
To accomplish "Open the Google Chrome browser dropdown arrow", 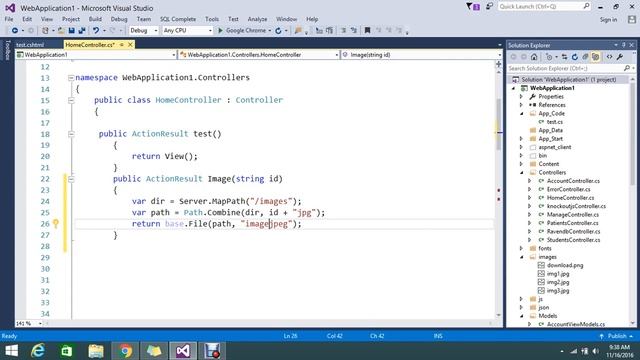I will click(270, 31).
